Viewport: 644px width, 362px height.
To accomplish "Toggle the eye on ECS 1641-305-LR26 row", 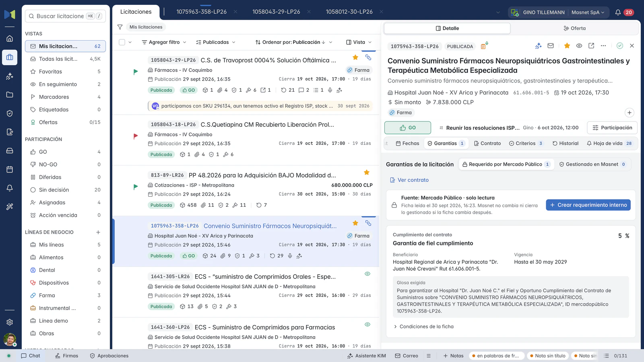I will pyautogui.click(x=367, y=274).
